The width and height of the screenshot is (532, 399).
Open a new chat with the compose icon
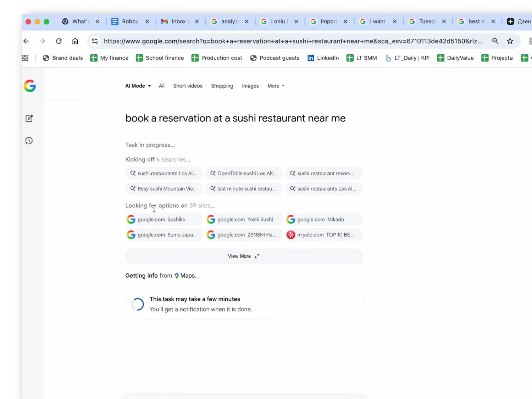pos(29,118)
